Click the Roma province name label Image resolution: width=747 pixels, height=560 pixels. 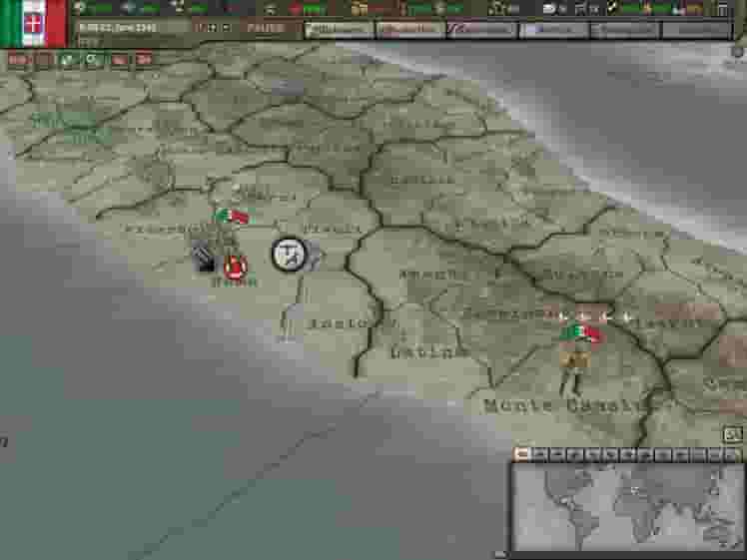(x=234, y=282)
